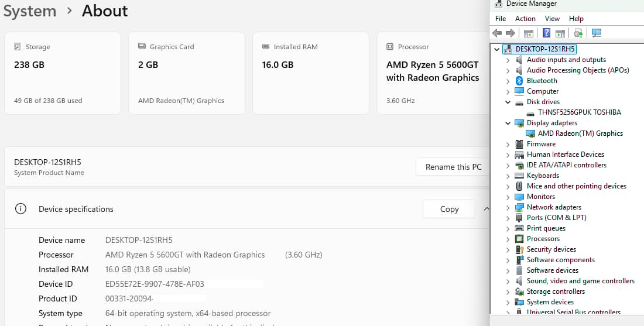
Task: Open the Action menu
Action: pyautogui.click(x=525, y=19)
